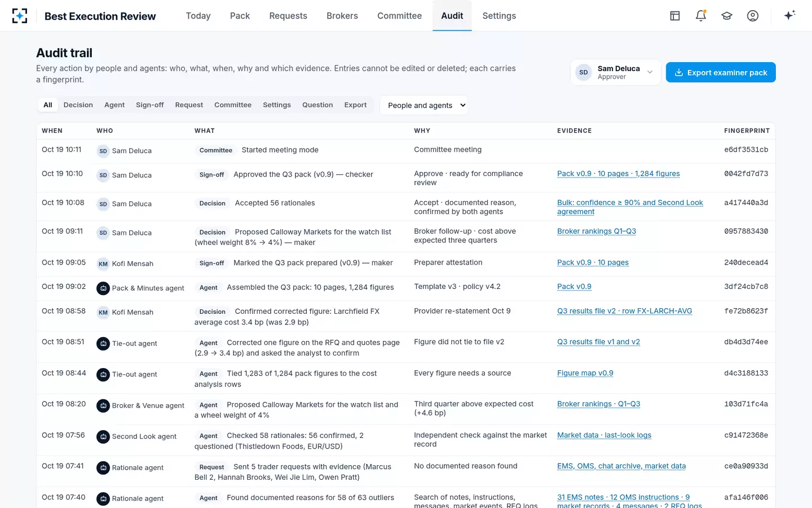Open Q3 results file v2 FX-LARCH-AVG link
This screenshot has width=812, height=508.
pos(624,311)
